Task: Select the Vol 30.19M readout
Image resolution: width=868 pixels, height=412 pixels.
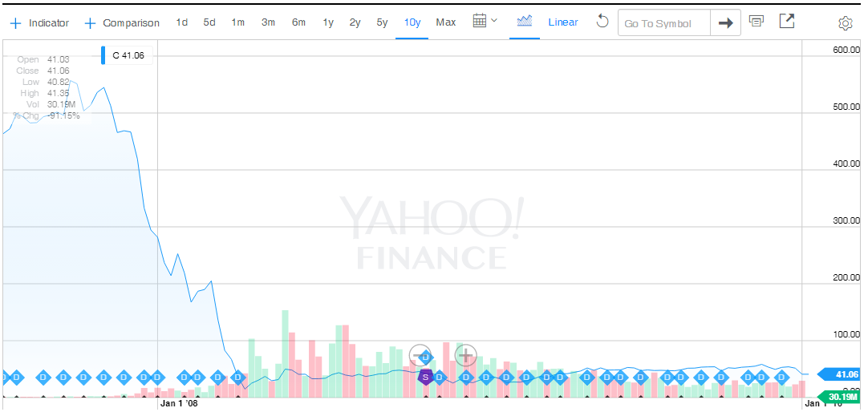Action: tap(51, 104)
